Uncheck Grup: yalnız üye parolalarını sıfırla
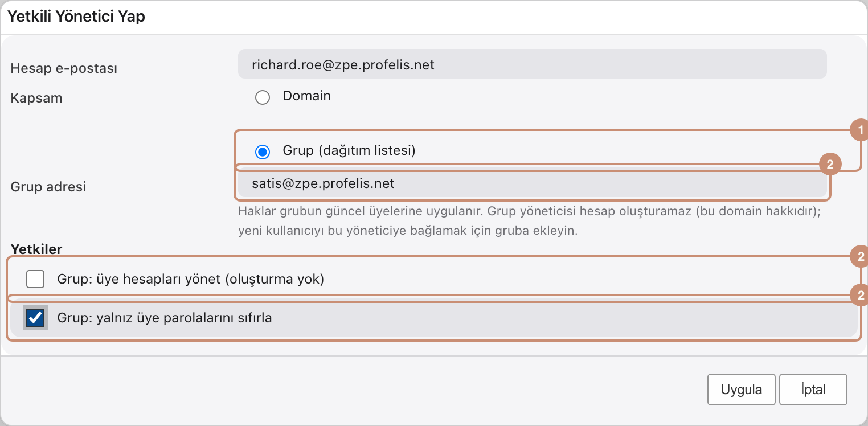 tap(35, 318)
